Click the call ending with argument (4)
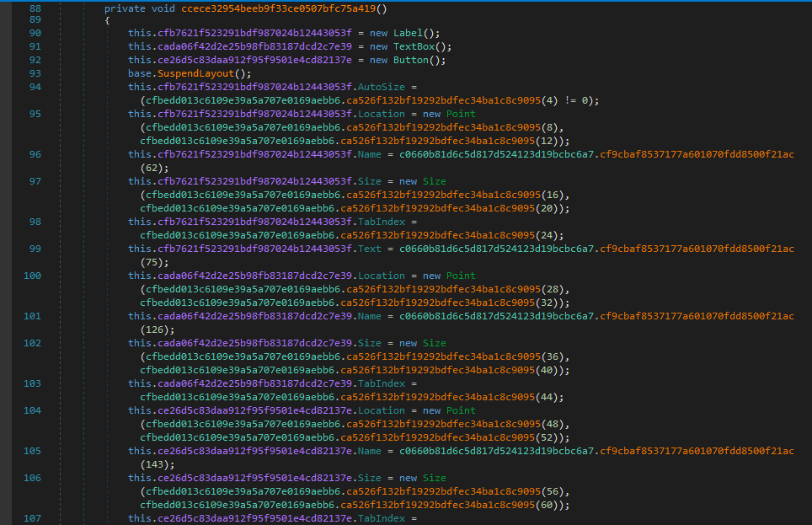This screenshot has height=525, width=812. point(352,100)
